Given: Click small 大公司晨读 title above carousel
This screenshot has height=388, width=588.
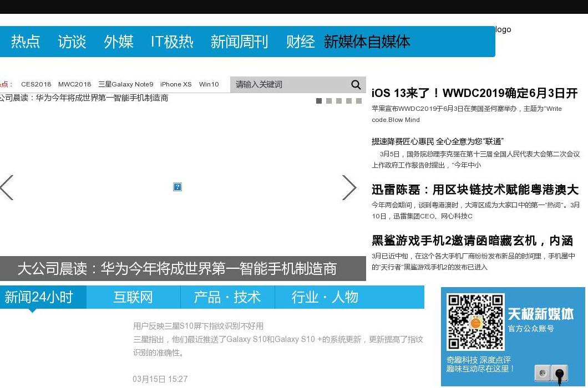Looking at the screenshot, I should 84,98.
